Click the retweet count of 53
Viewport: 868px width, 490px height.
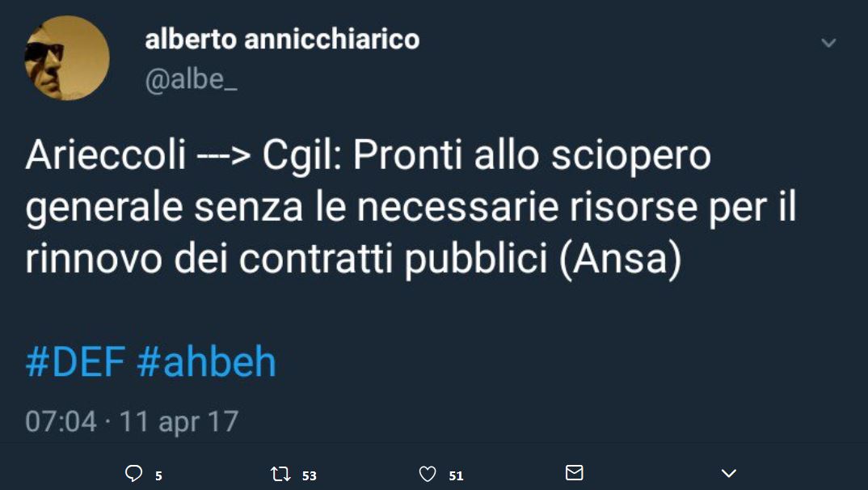[x=310, y=475]
